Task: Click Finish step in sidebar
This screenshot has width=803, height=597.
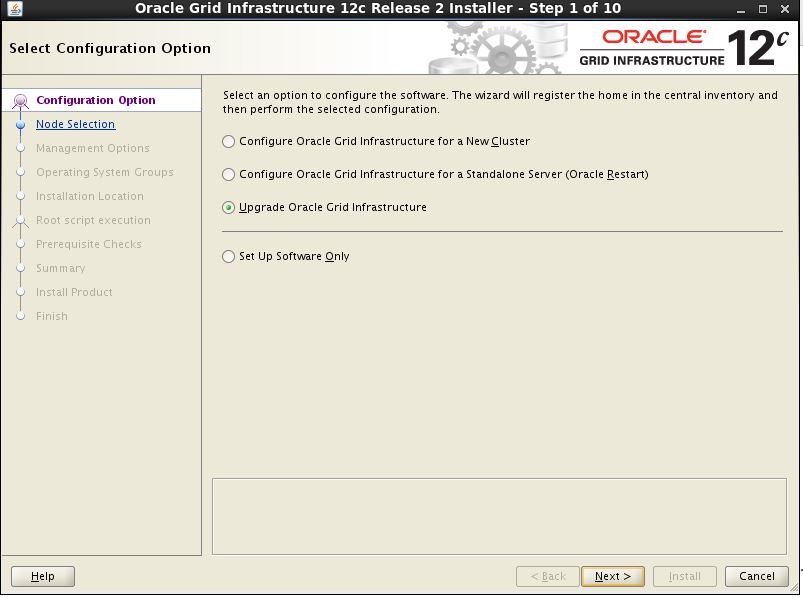Action: [52, 316]
